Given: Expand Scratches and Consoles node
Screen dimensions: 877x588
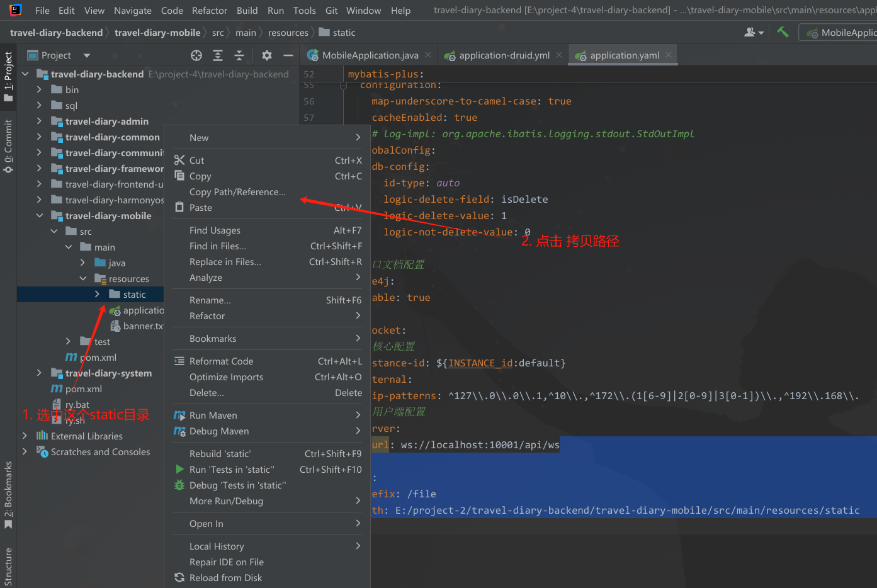Looking at the screenshot, I should 25,452.
